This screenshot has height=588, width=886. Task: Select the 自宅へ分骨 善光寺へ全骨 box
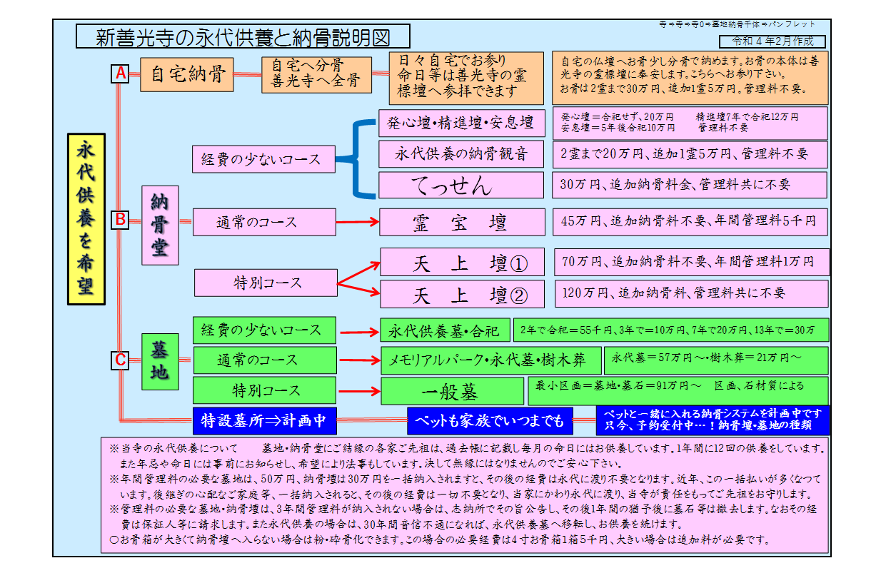(x=317, y=75)
